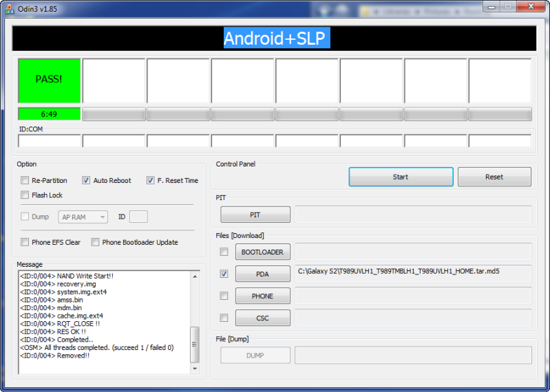This screenshot has height=392, width=550.
Task: Click the ID input box next to Dump
Action: click(x=138, y=217)
